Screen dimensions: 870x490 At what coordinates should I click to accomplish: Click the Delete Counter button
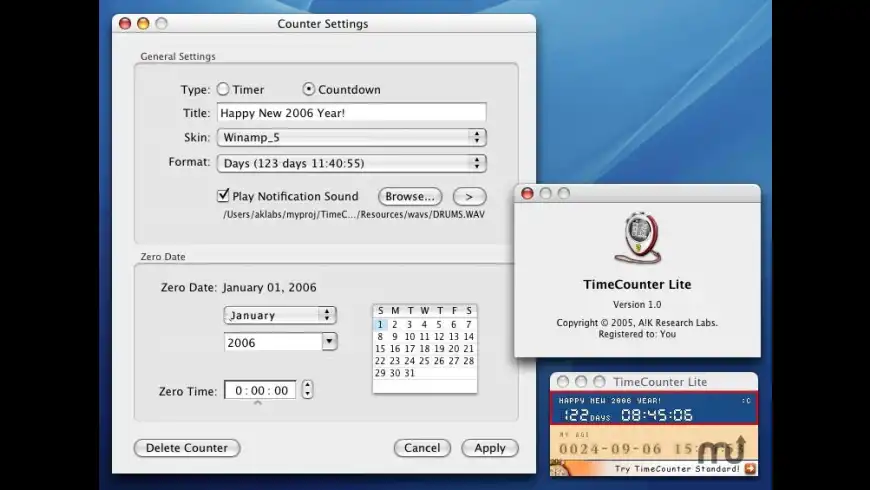187,448
